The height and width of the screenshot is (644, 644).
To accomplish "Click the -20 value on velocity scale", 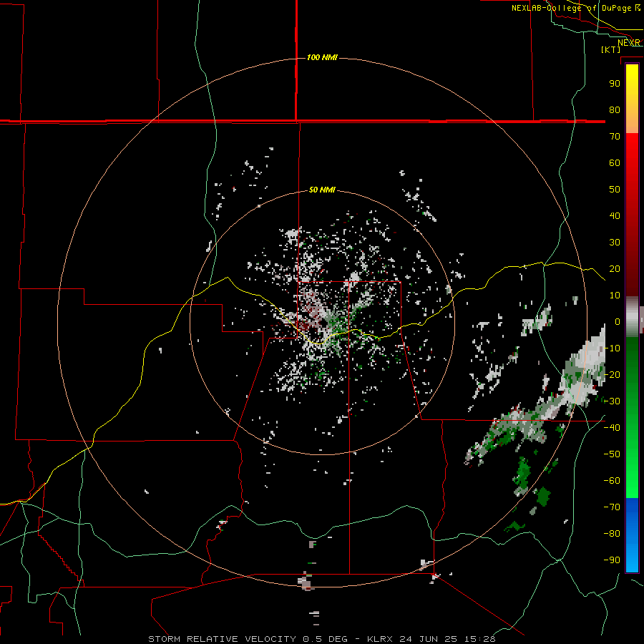I will (x=612, y=374).
